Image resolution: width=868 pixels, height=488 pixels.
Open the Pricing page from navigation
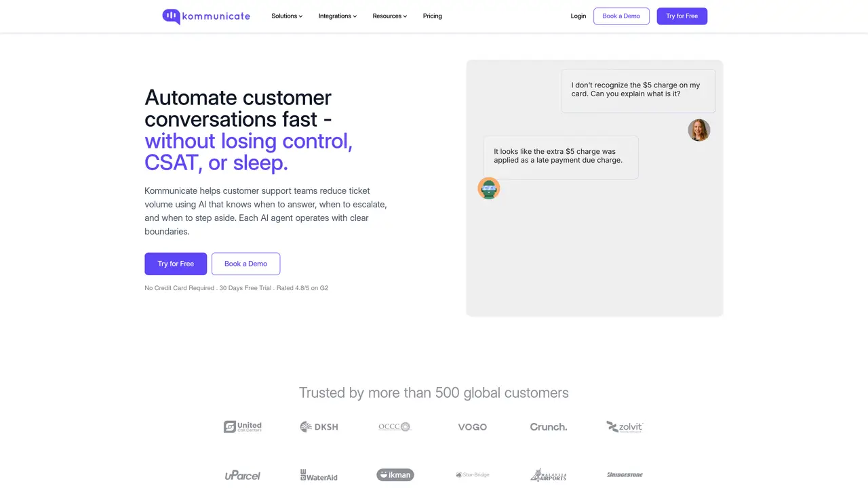(433, 16)
